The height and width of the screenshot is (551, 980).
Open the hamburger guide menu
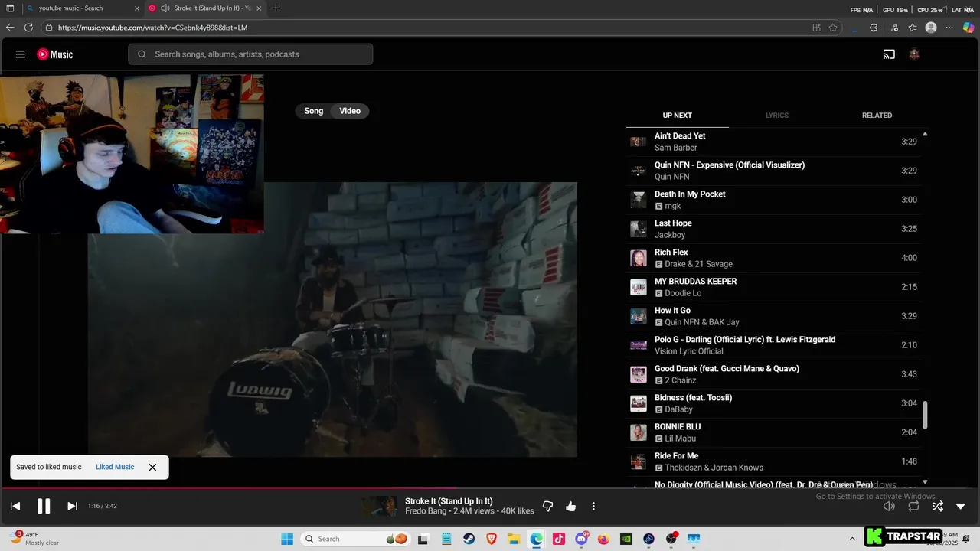(x=21, y=54)
